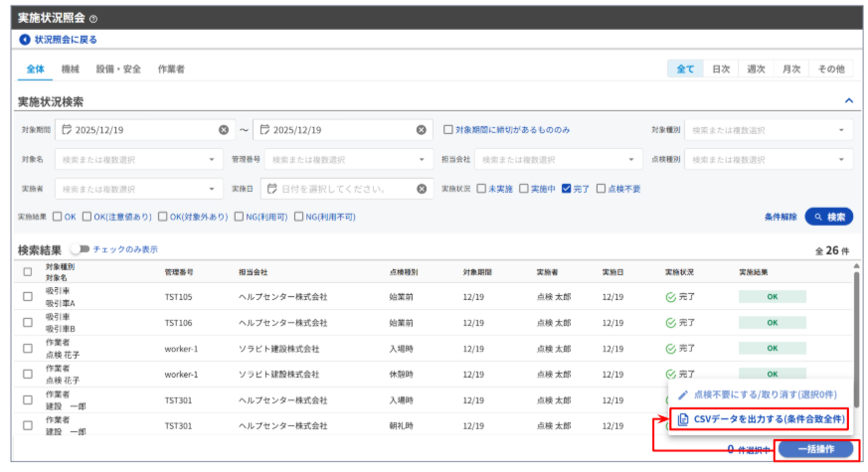Click calendar icon in start date field
This screenshot has width=868, height=472.
point(67,130)
